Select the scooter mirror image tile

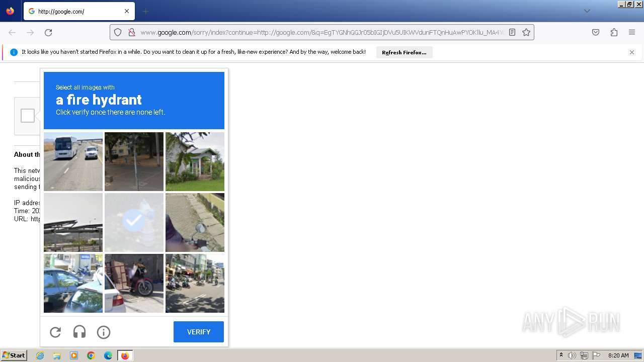195,222
